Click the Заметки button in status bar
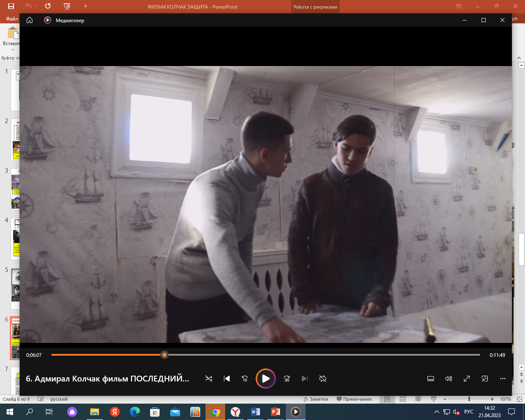The width and height of the screenshot is (525, 420). (316, 399)
